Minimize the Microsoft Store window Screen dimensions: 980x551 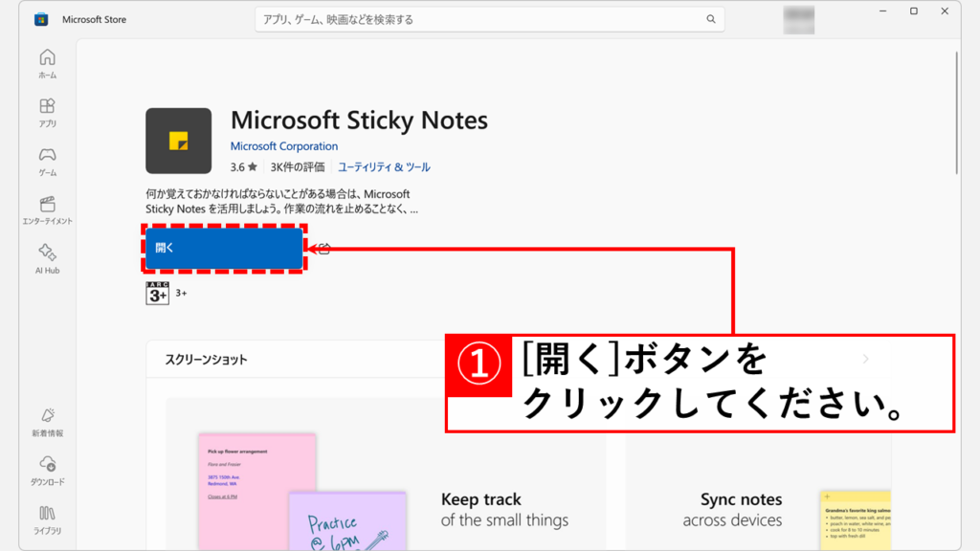(x=882, y=11)
